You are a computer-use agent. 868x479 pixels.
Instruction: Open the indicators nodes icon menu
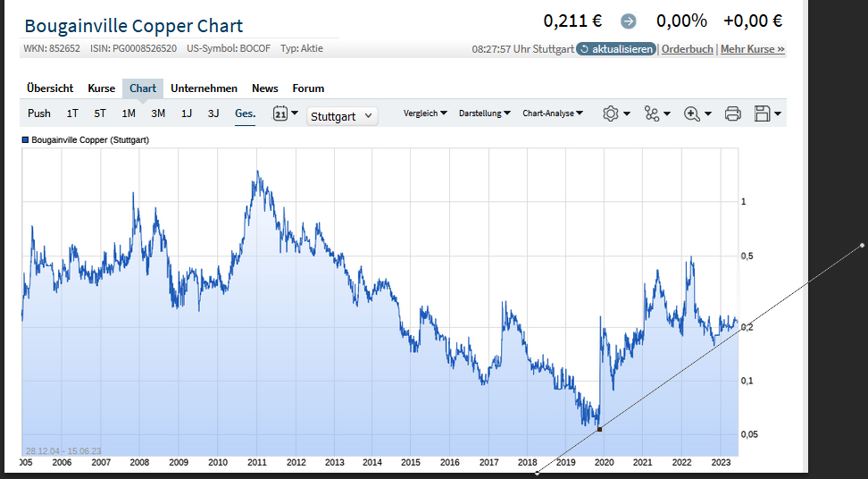point(652,113)
